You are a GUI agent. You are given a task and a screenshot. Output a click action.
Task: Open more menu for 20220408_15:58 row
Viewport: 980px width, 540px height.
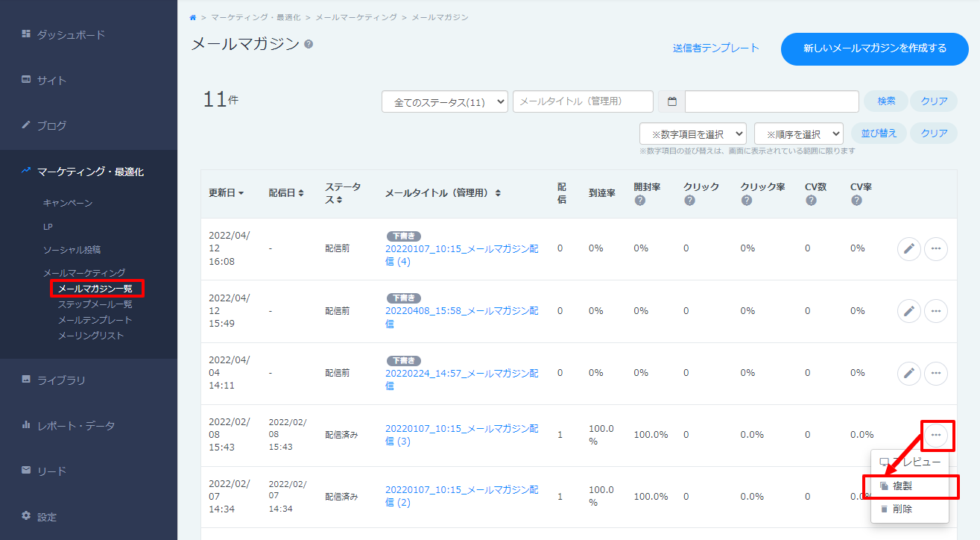pyautogui.click(x=936, y=311)
